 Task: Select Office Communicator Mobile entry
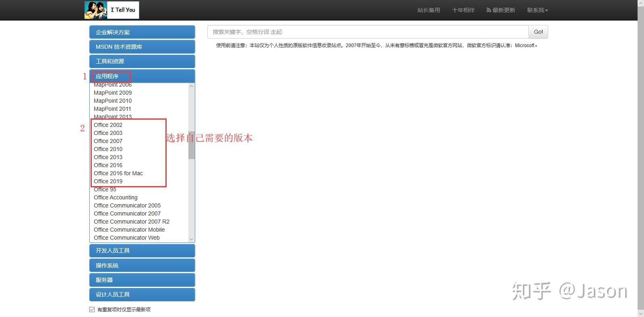[x=129, y=230]
